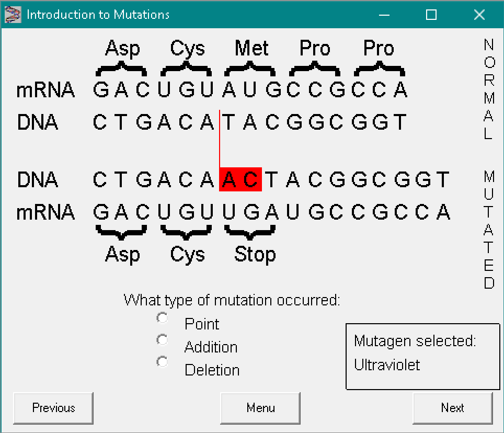This screenshot has height=433, width=504.
Task: Pick the Deletion radio button
Action: [x=163, y=362]
